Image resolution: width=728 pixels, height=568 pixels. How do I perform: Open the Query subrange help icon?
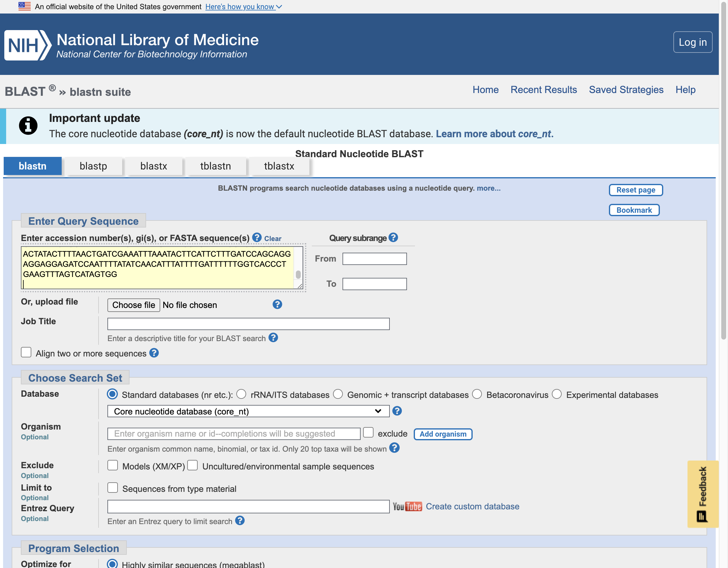393,237
